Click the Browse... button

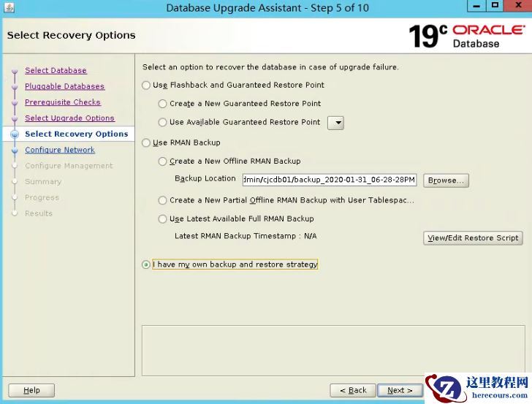pyautogui.click(x=446, y=180)
